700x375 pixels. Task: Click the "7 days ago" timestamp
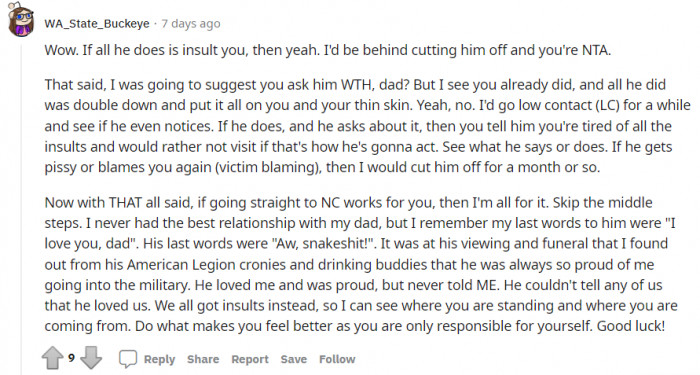[x=191, y=24]
